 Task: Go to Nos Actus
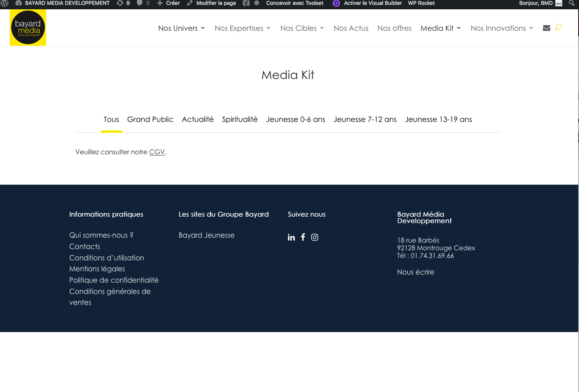click(x=351, y=28)
